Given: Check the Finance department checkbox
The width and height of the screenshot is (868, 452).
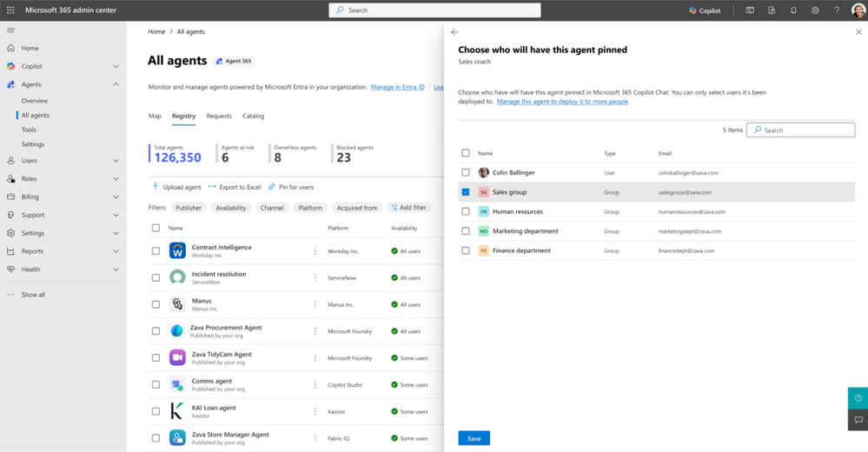Looking at the screenshot, I should [466, 250].
